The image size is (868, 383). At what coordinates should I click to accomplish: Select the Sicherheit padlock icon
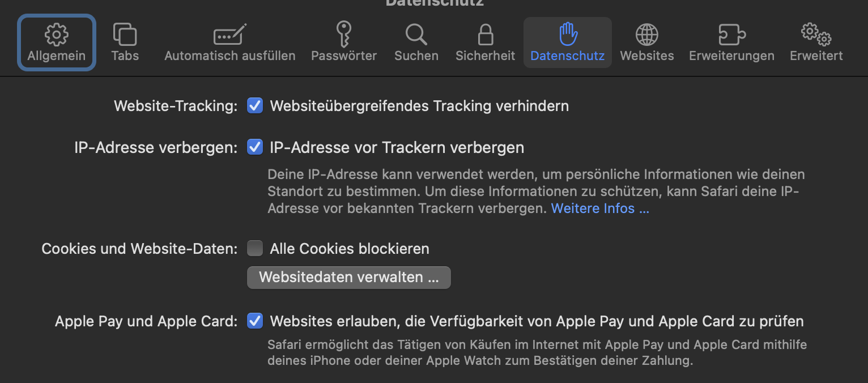485,35
